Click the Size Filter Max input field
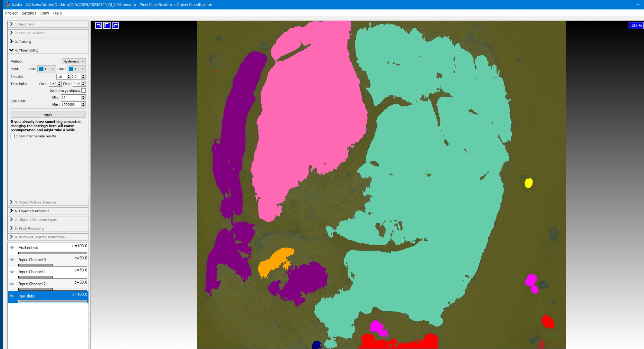 coord(71,104)
